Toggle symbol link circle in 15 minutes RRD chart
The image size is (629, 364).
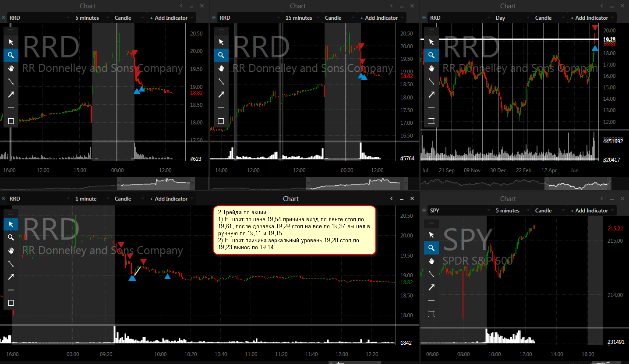point(214,18)
